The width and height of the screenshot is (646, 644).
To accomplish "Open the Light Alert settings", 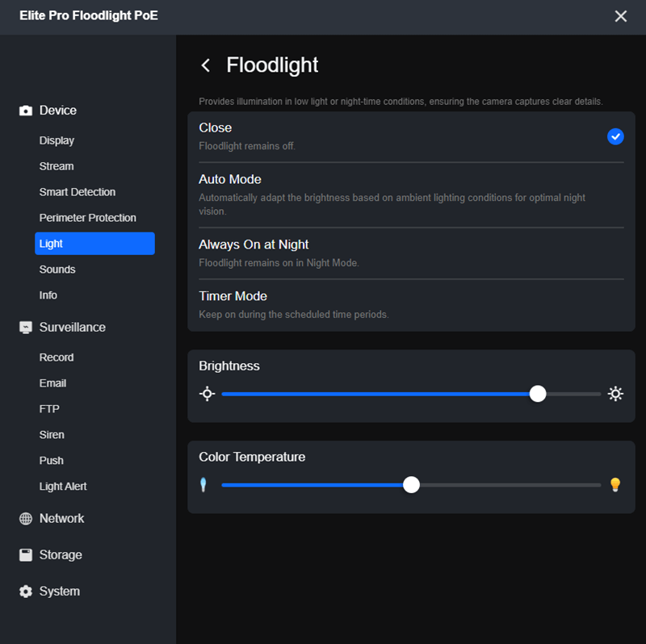I will click(x=63, y=487).
